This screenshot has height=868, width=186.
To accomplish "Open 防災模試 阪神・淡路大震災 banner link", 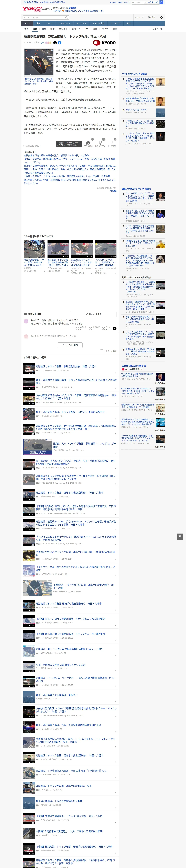I will click(x=44, y=2).
